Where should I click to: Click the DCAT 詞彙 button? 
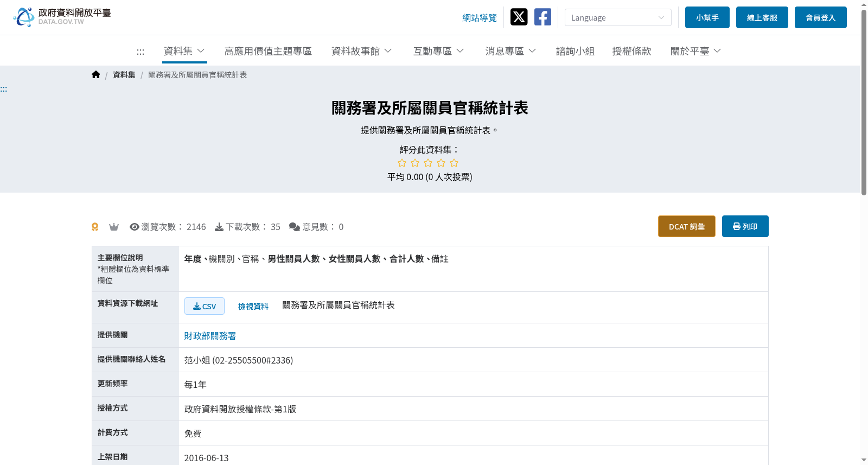pyautogui.click(x=687, y=226)
